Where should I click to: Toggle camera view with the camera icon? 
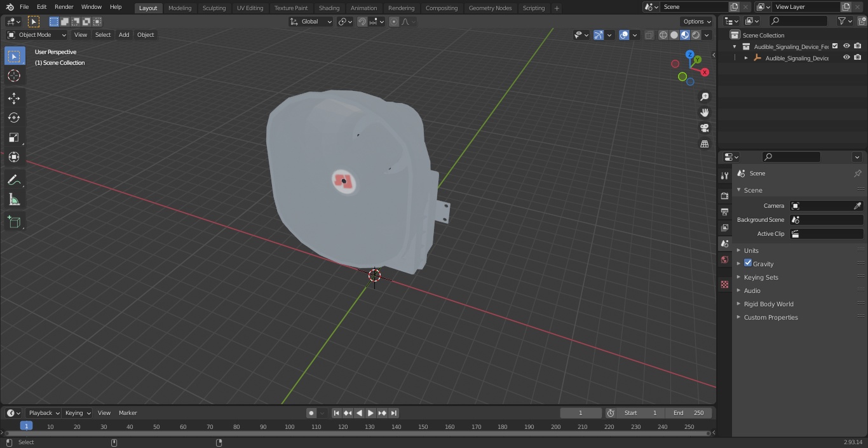tap(704, 128)
